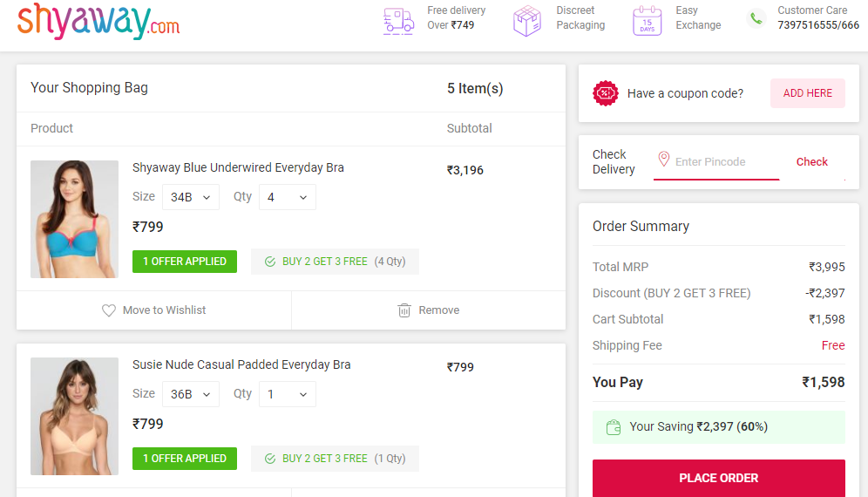Click BUY 2 GET 3 FREE (1 Qty) offer
This screenshot has height=497, width=868.
(335, 459)
